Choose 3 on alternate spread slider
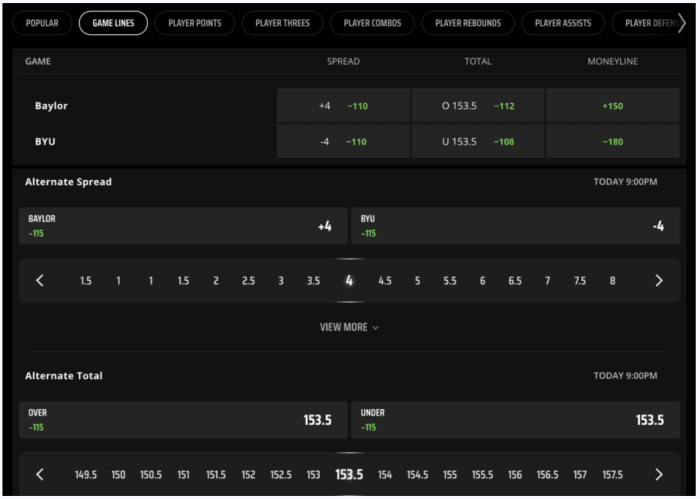Screen dimensions: 700x499 tap(281, 281)
